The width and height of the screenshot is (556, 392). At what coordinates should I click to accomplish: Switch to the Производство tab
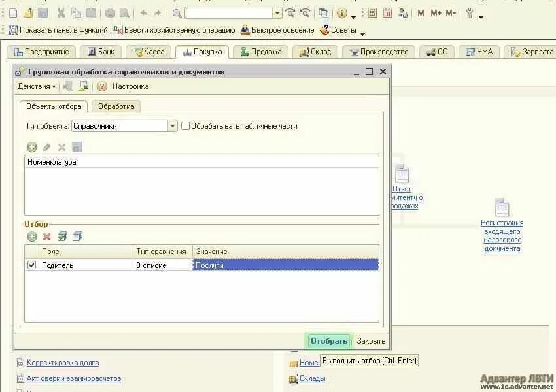[x=378, y=52]
